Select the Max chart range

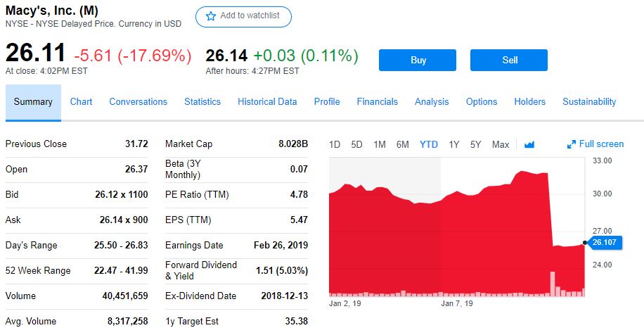click(x=501, y=144)
